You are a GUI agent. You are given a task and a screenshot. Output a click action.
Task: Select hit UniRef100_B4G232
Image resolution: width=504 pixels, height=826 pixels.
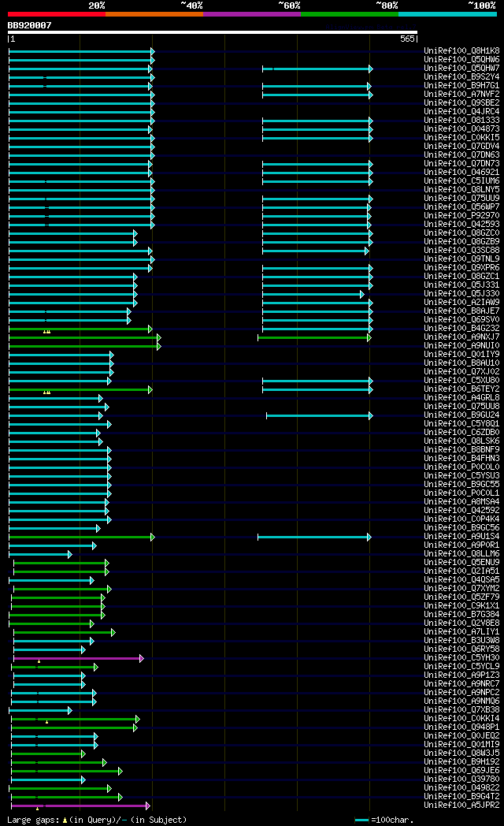pyautogui.click(x=462, y=329)
